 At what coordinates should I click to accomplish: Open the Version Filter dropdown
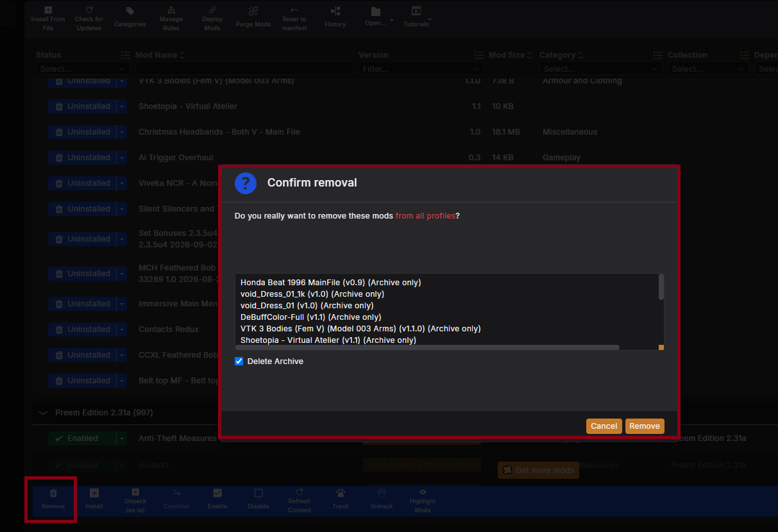coord(421,69)
